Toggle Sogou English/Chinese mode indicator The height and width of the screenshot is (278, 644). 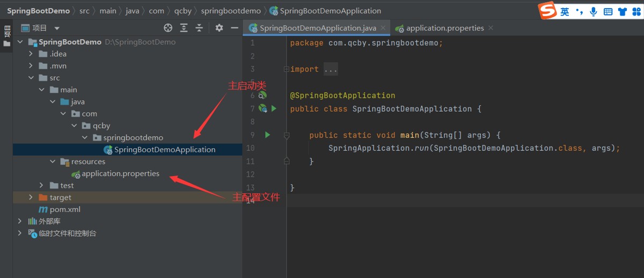pyautogui.click(x=565, y=11)
